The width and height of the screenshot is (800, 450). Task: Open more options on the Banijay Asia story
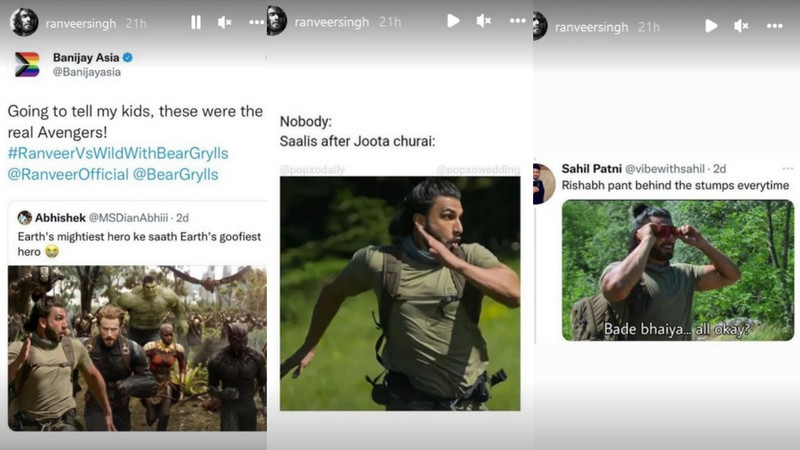tap(257, 22)
